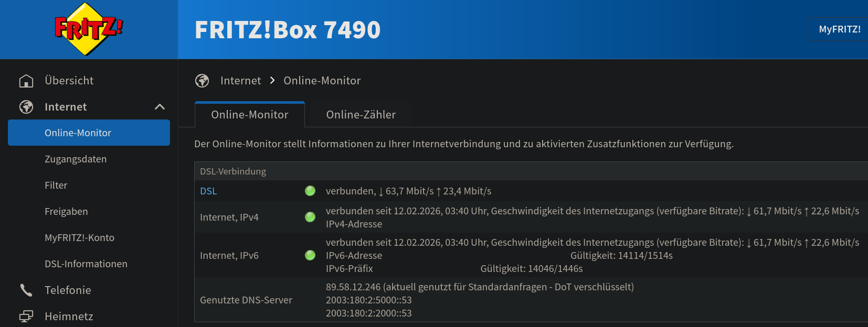Open the DSL link

pyautogui.click(x=208, y=191)
